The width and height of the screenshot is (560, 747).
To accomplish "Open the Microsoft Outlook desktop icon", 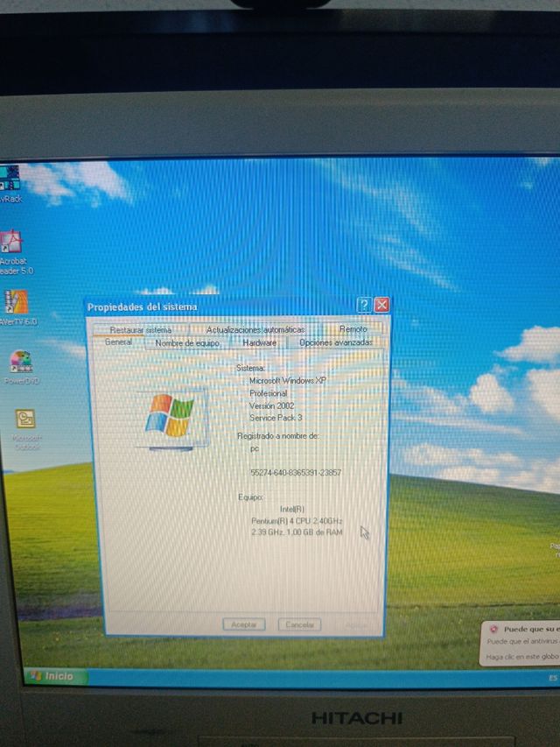I will coord(25,429).
